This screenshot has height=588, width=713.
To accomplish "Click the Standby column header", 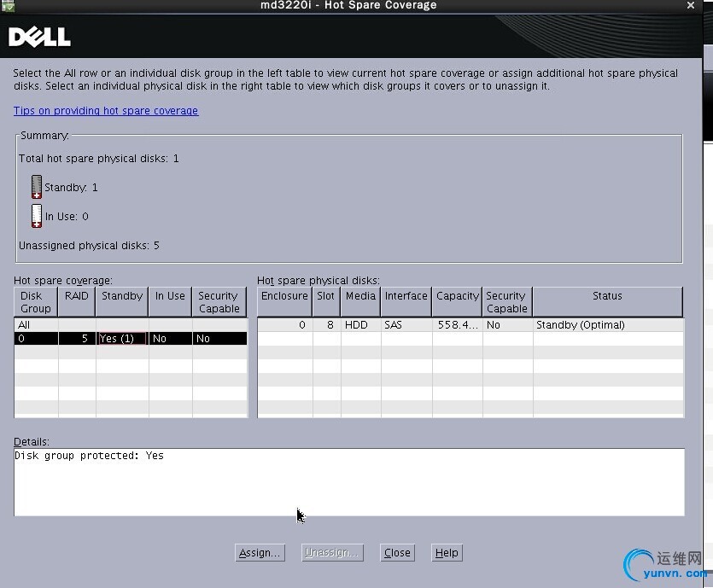I will point(122,302).
